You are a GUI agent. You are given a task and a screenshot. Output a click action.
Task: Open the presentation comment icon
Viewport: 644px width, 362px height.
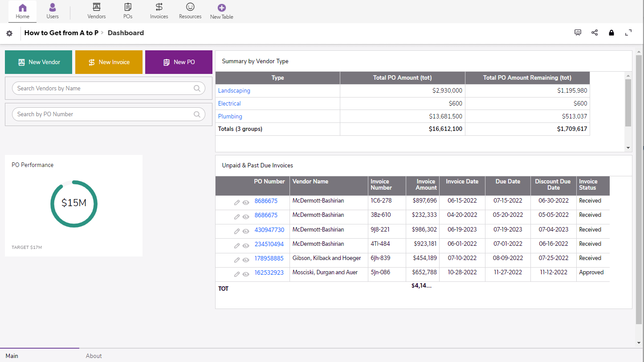pyautogui.click(x=578, y=33)
